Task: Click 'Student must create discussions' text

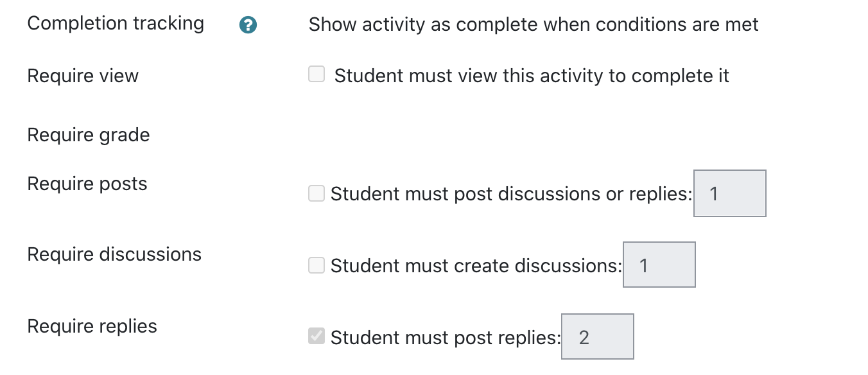Action: [x=476, y=266]
